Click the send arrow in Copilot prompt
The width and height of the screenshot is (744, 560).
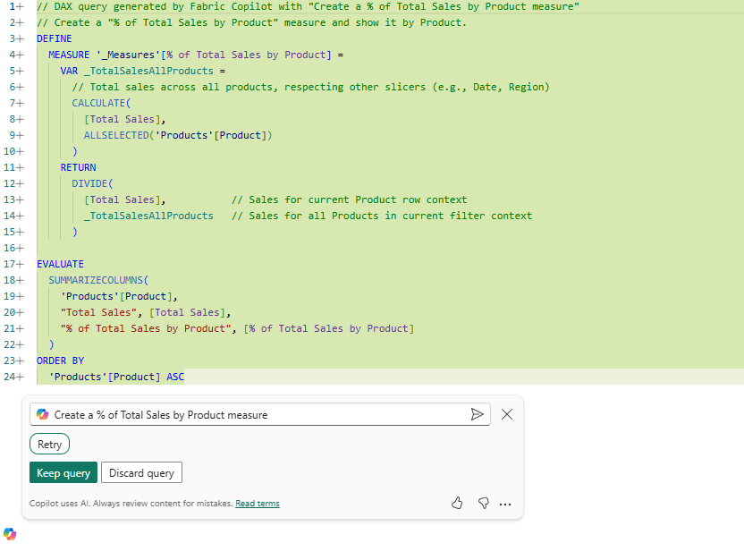click(x=477, y=414)
